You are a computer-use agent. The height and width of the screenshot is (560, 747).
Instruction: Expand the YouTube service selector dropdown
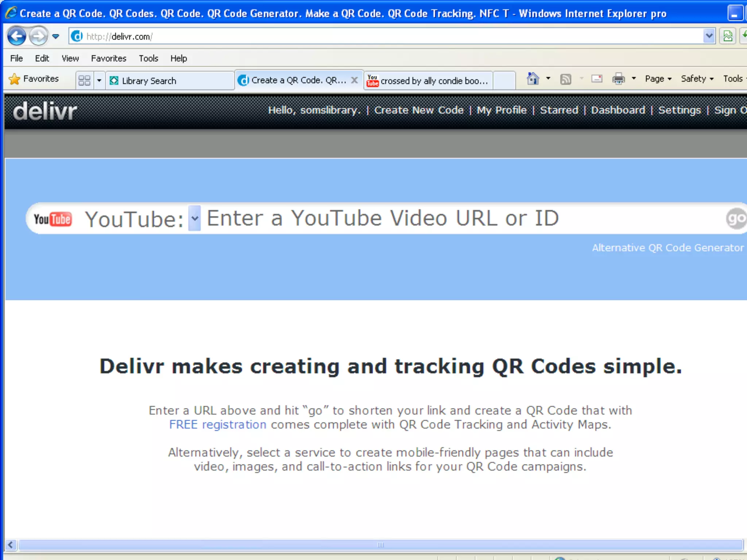[194, 218]
